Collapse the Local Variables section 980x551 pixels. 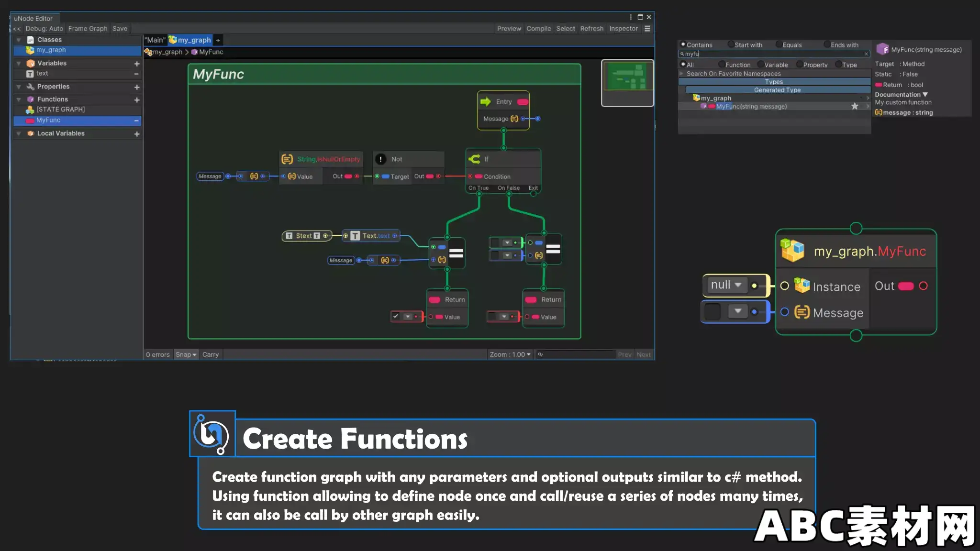coord(19,133)
